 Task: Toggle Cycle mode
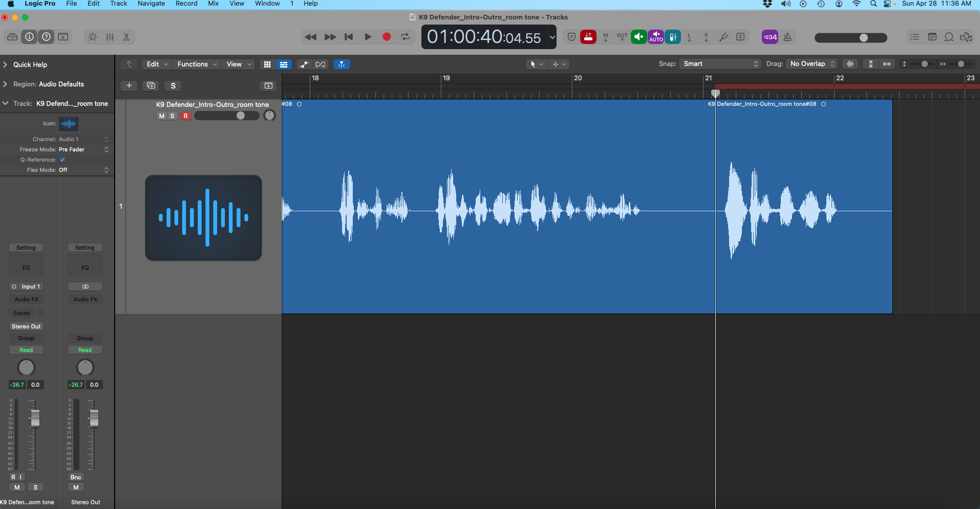(x=406, y=37)
